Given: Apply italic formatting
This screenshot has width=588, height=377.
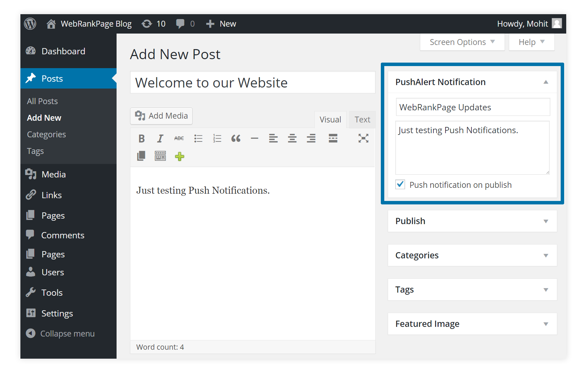Looking at the screenshot, I should point(160,138).
